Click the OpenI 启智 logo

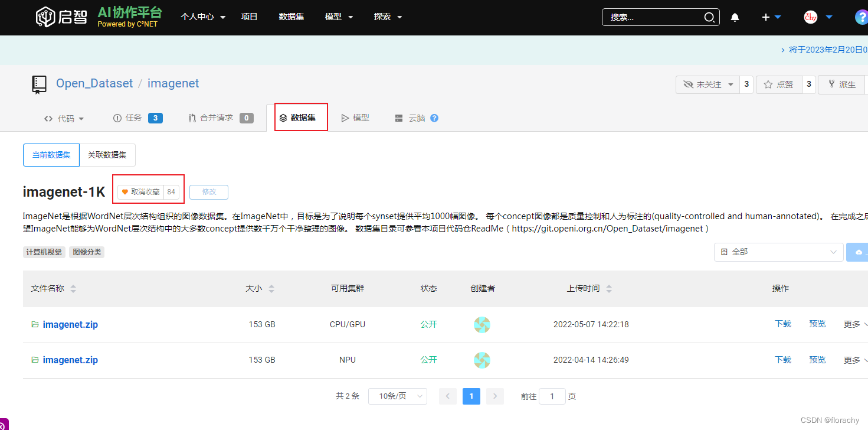pos(61,17)
